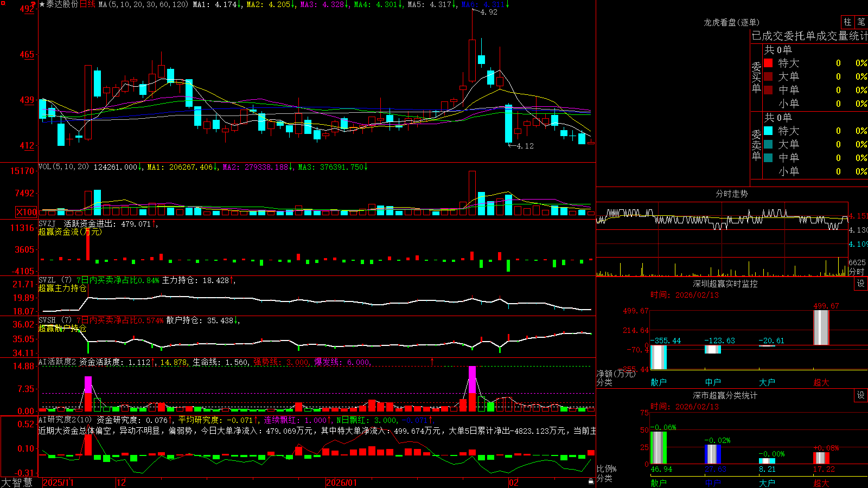Click the 深圳超赢实时监控 panel title
The height and width of the screenshot is (488, 868).
[725, 284]
